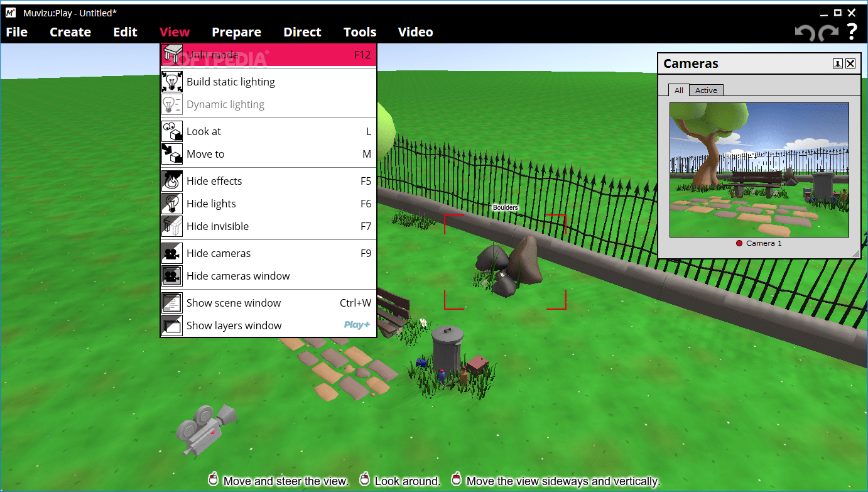Click the Boulders label in the scene

click(506, 207)
